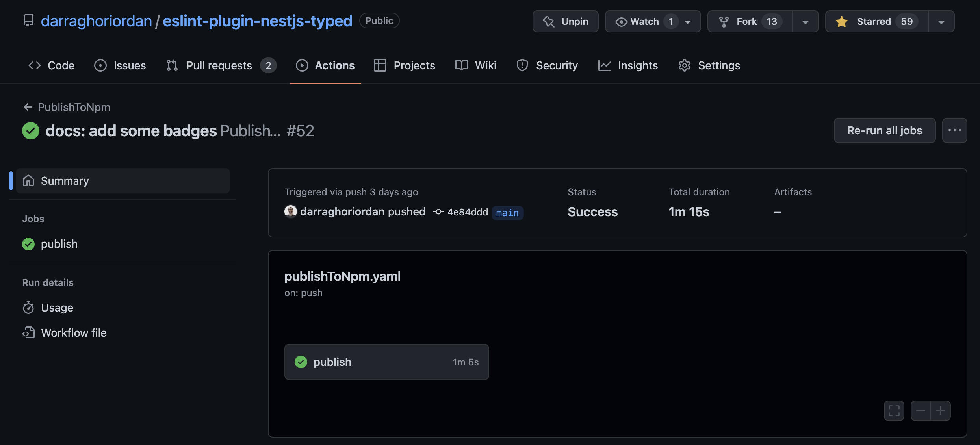The height and width of the screenshot is (445, 980).
Task: Zoom out the workflow graph
Action: tap(921, 411)
